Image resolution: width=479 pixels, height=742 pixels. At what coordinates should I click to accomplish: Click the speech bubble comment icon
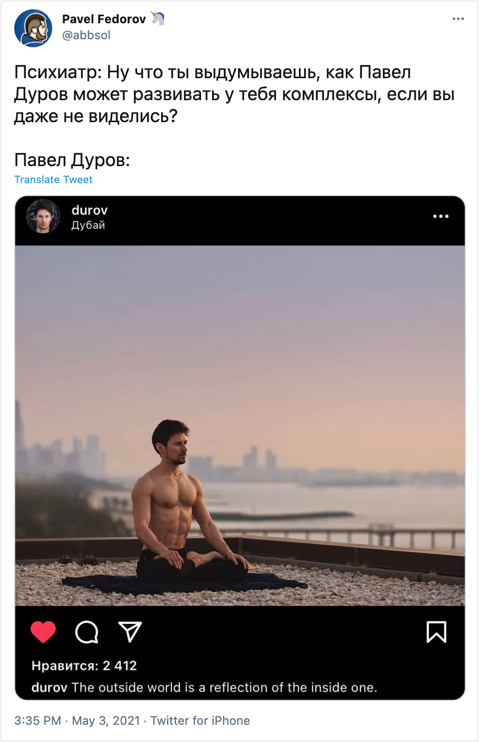coord(87,632)
